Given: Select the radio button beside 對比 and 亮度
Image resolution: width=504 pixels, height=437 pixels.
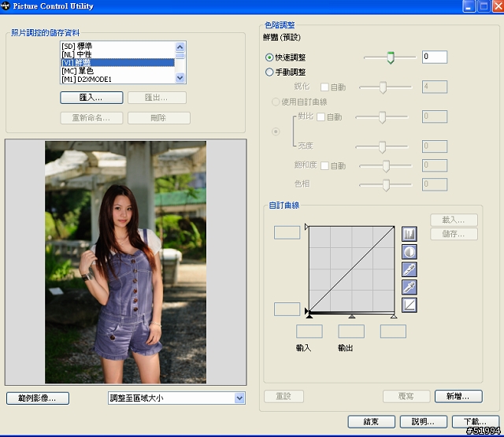Looking at the screenshot, I should coord(276,131).
